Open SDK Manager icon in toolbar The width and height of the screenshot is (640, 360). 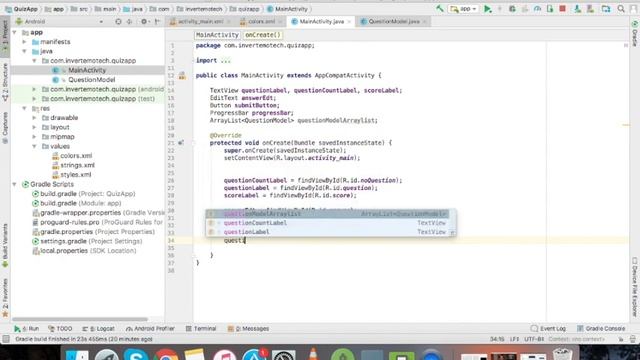tap(590, 9)
